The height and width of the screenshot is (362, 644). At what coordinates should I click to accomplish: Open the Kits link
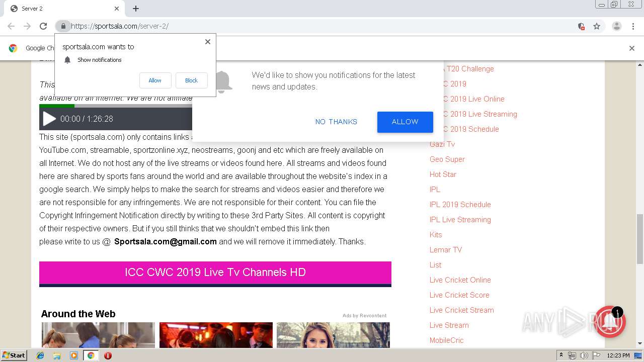coord(436,235)
